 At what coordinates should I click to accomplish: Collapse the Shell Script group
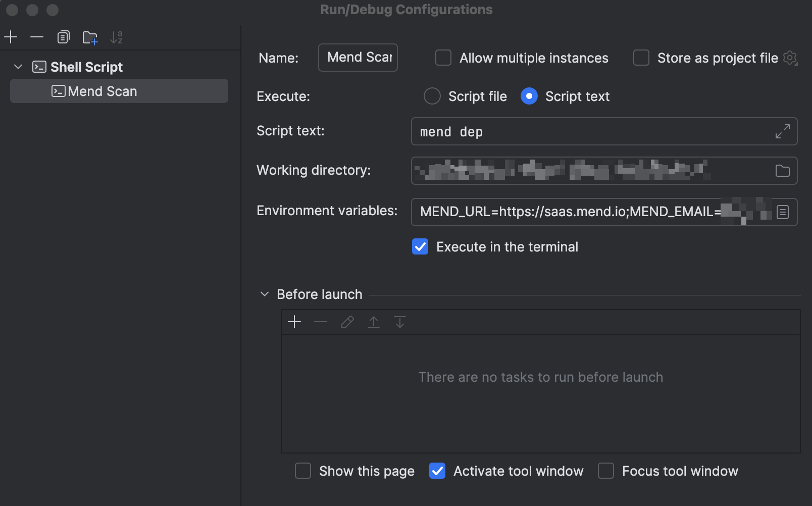[18, 67]
